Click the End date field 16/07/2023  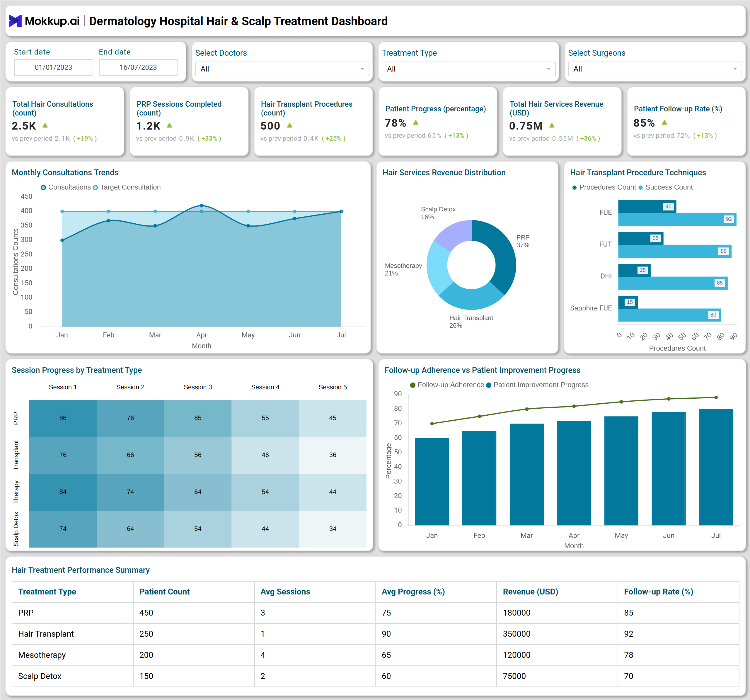pyautogui.click(x=138, y=67)
